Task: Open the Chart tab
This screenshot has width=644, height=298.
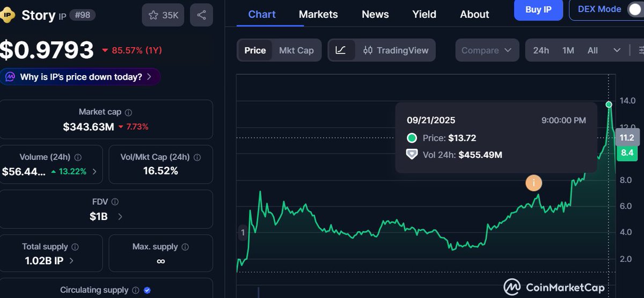Action: [262, 14]
